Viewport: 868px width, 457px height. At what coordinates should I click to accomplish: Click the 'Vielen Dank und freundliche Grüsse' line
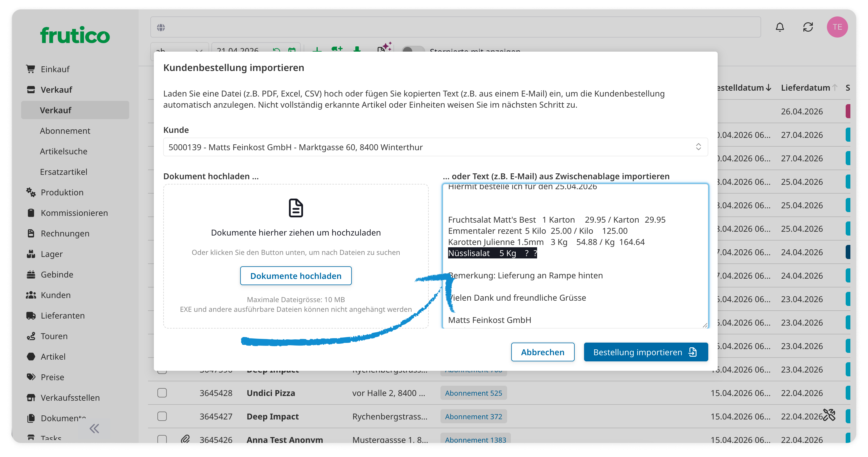pos(518,297)
